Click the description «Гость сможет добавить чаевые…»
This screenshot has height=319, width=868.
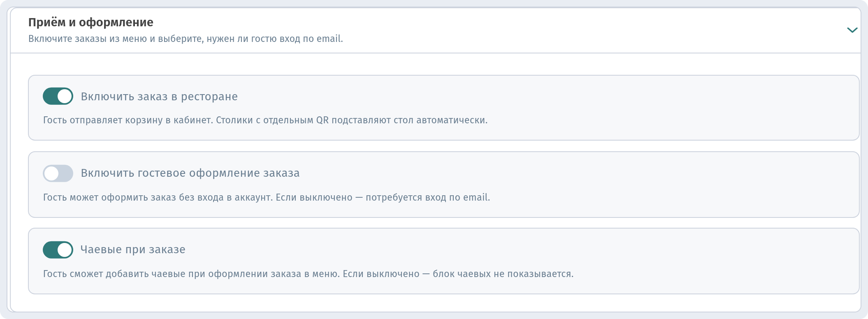[308, 274]
